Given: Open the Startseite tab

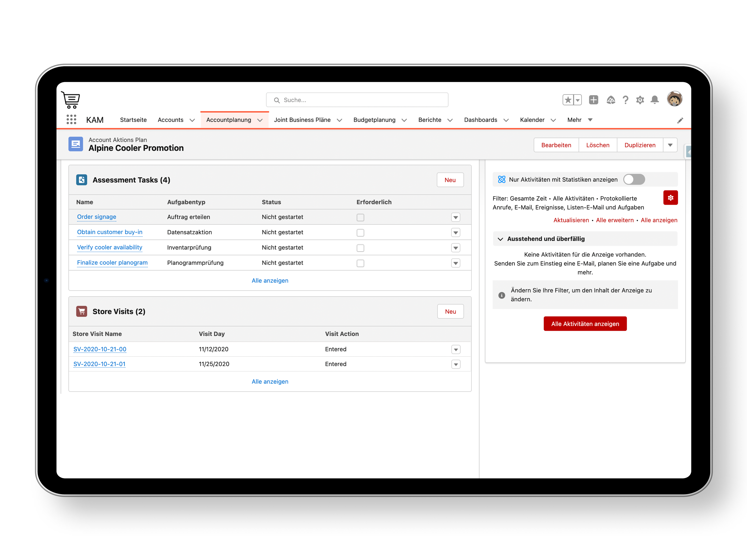Looking at the screenshot, I should [133, 120].
